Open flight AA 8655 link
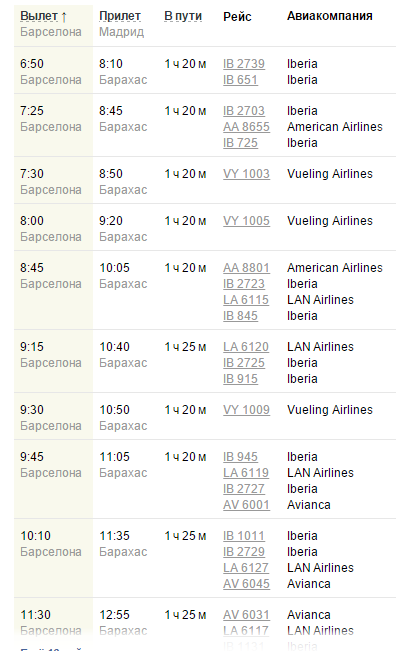Image resolution: width=396 pixels, height=651 pixels. pos(246,127)
